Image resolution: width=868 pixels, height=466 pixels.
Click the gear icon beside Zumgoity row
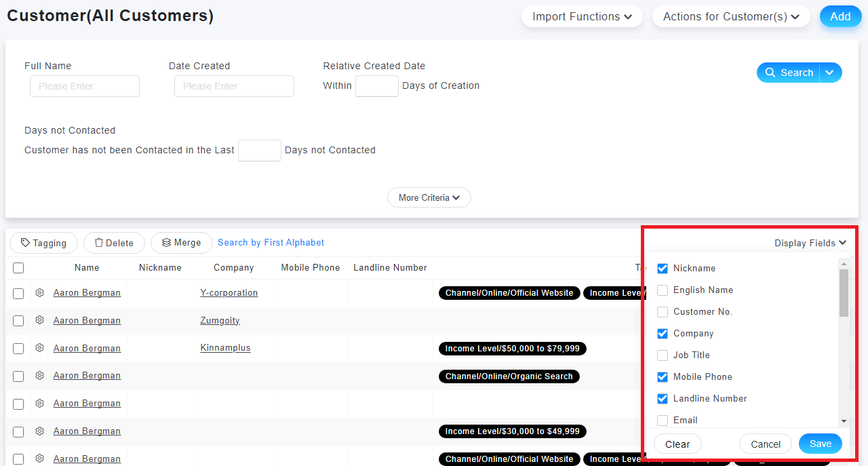(x=40, y=320)
